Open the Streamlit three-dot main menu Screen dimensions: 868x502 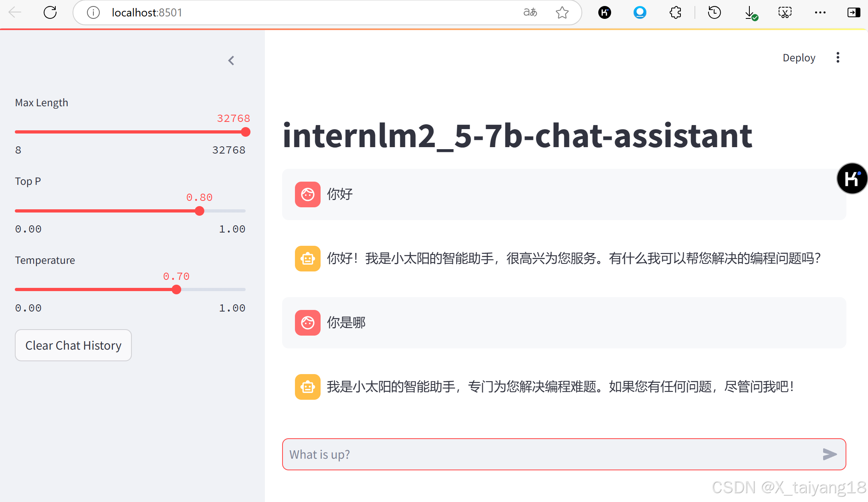838,58
